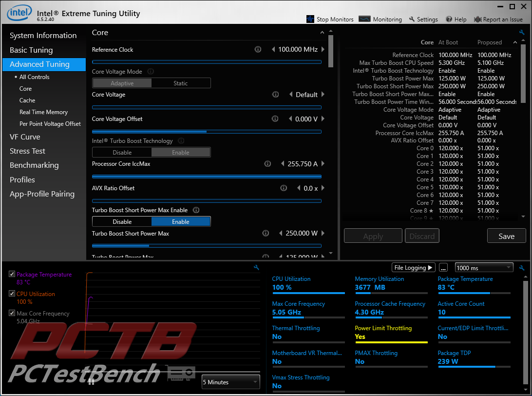
Task: Pause the monitoring graph
Action: 91,382
